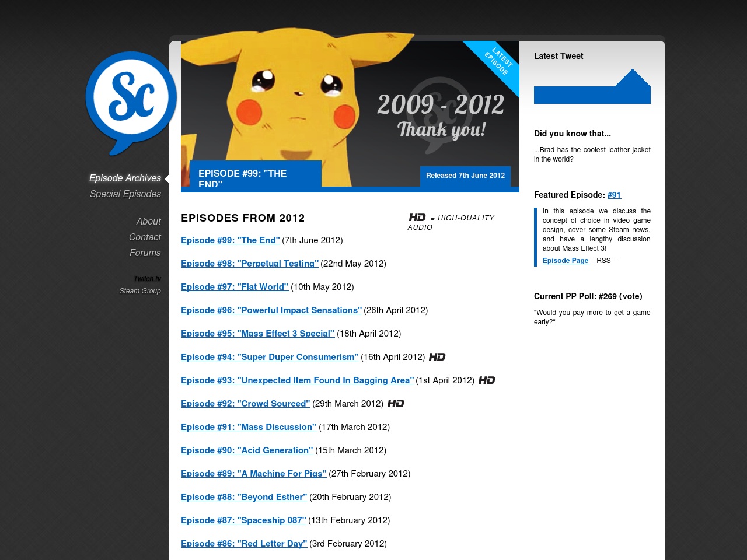This screenshot has width=747, height=560.
Task: Open Episode #88 "Beyond Esther"
Action: coord(244,497)
